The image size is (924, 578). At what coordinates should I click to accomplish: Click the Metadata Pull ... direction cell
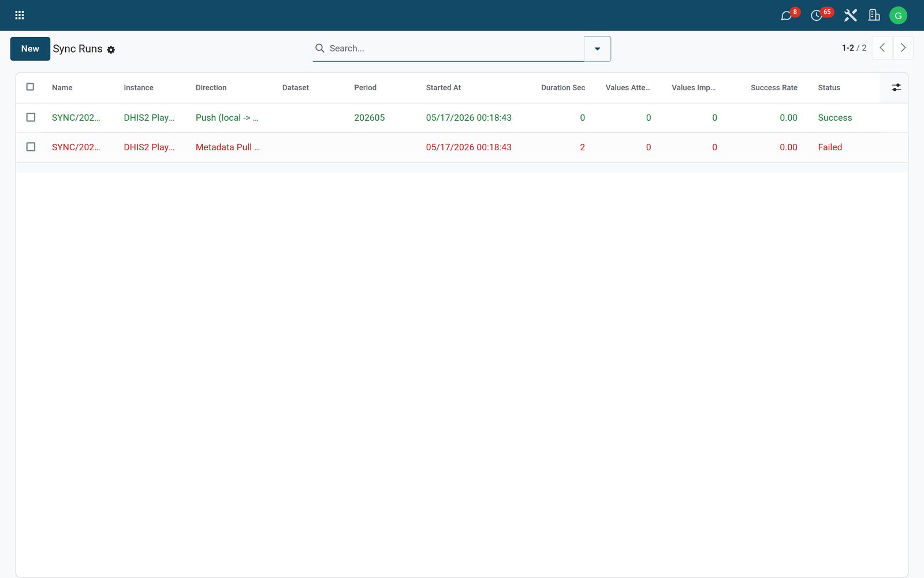[228, 147]
